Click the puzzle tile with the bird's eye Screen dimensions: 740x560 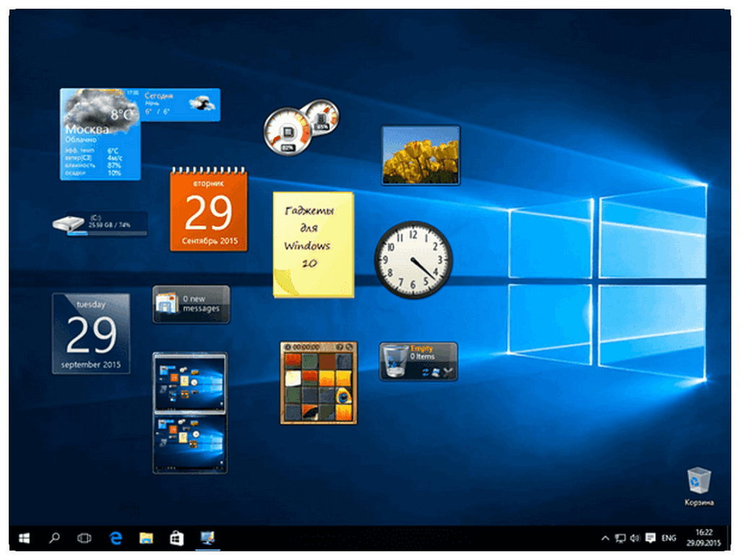pos(343,395)
